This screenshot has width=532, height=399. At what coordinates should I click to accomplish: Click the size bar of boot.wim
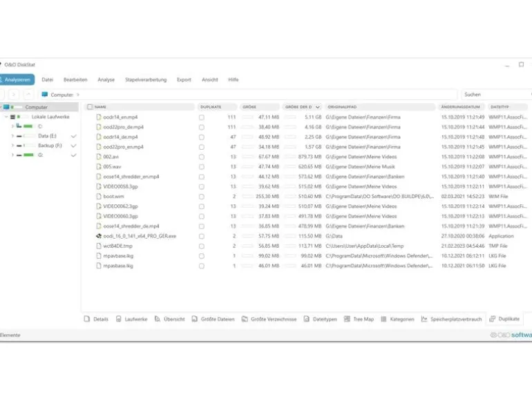click(247, 197)
